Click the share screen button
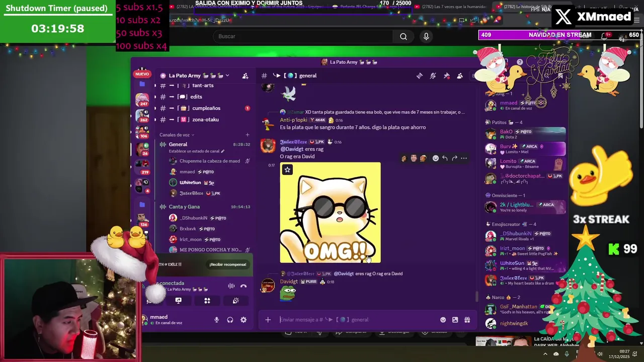 [178, 301]
